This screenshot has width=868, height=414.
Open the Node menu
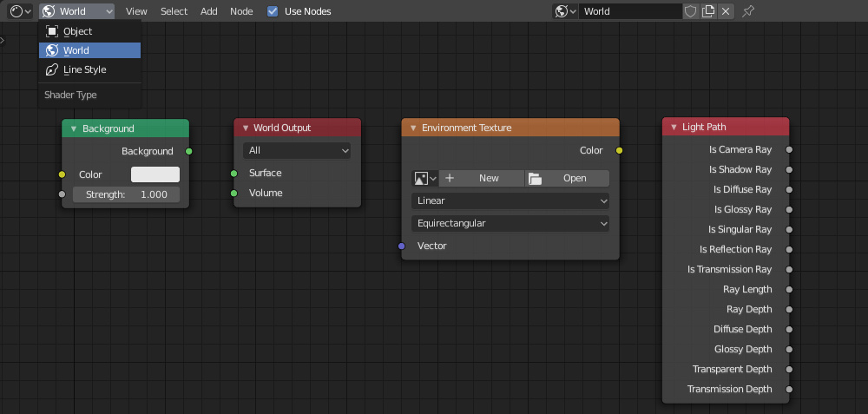point(241,11)
